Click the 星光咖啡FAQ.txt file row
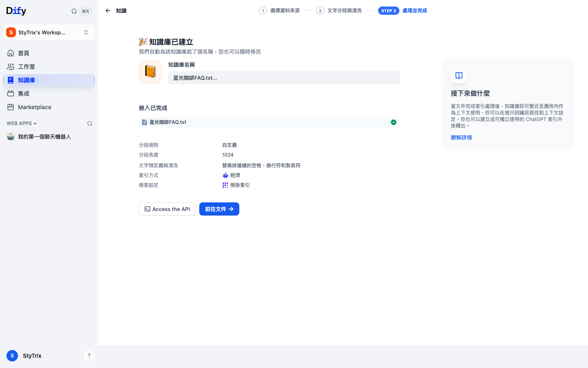Viewport: 588px width, 368px height. coord(269,122)
